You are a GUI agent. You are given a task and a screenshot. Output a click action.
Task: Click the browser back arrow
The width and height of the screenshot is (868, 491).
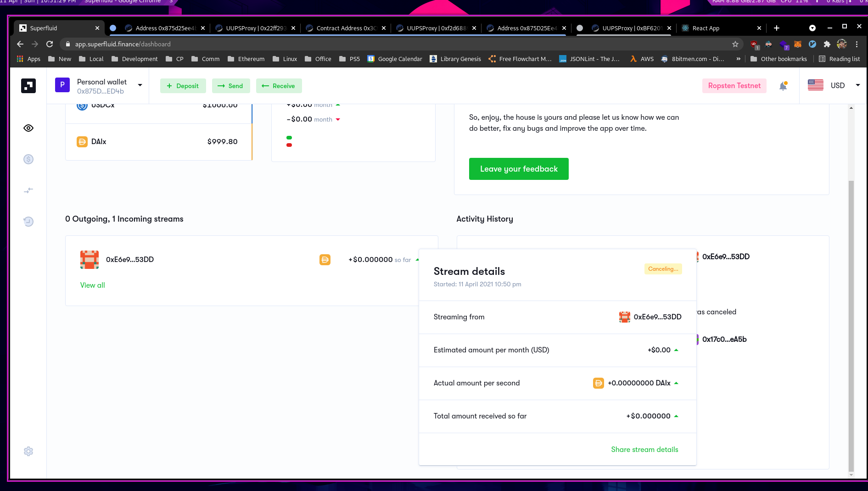point(20,44)
